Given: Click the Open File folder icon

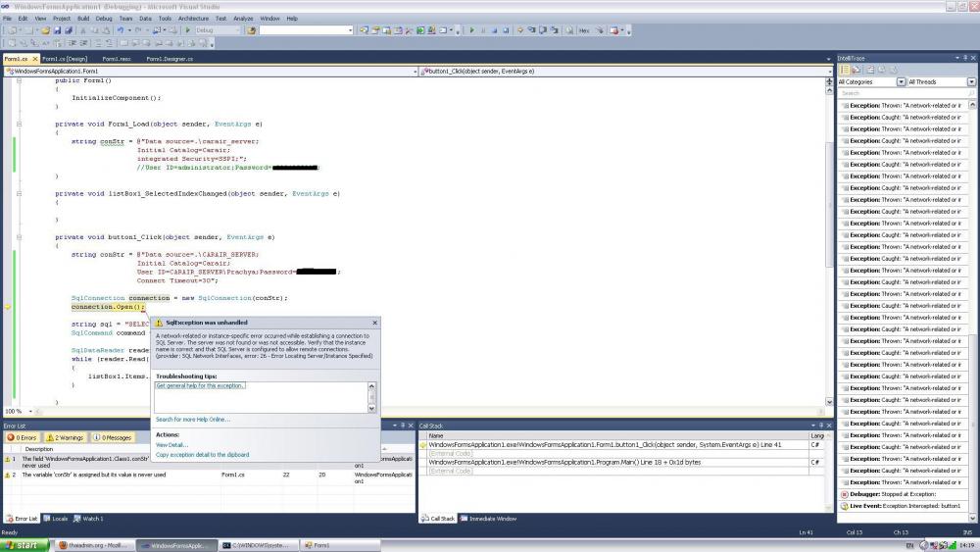Looking at the screenshot, I should click(x=45, y=30).
